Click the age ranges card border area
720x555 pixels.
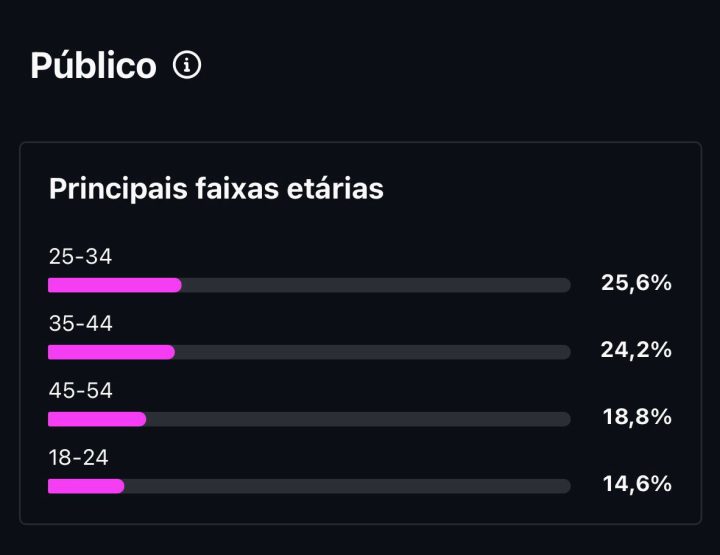tap(360, 333)
